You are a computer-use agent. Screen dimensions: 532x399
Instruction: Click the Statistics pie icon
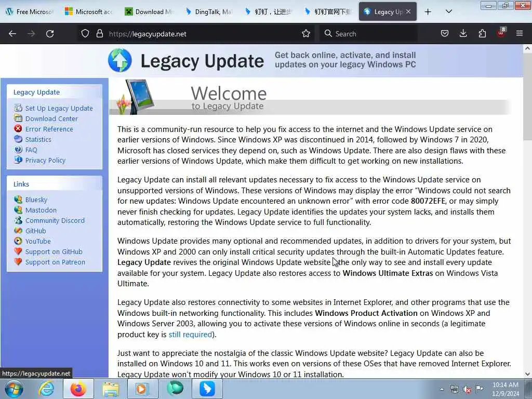tap(18, 139)
